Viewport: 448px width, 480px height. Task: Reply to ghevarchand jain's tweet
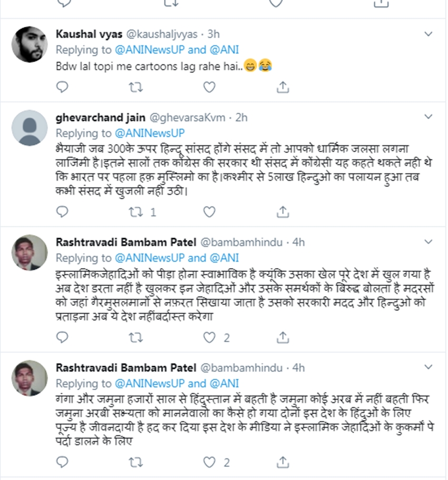pyautogui.click(x=62, y=212)
